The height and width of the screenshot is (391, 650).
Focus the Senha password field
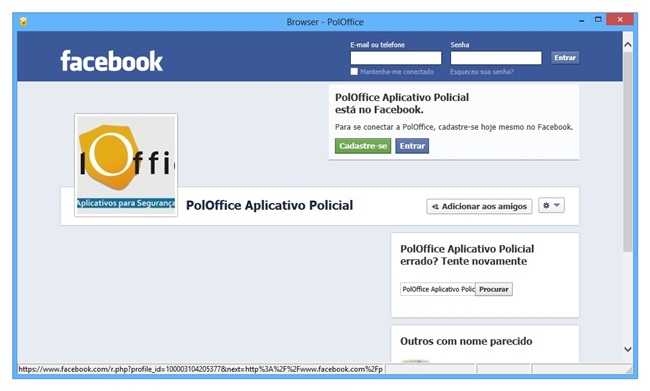(496, 58)
